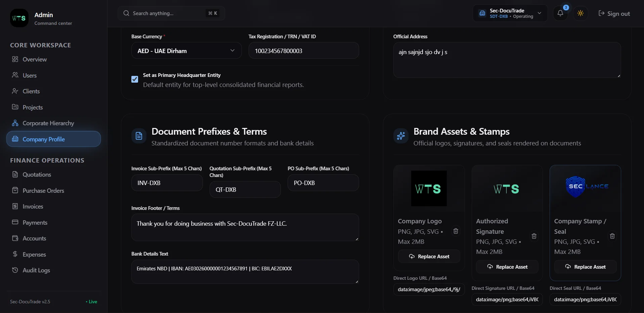Focus the Search anything field
Viewport: 644px width, 313px height.
(x=171, y=13)
